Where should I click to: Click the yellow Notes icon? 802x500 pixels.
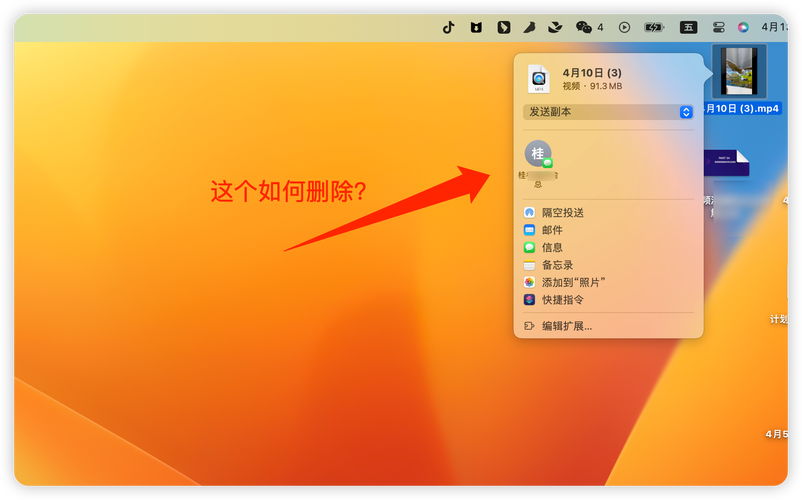pyautogui.click(x=529, y=265)
